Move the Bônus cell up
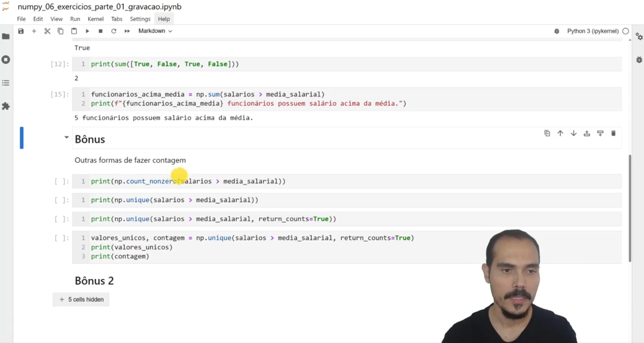This screenshot has width=644, height=343. [560, 133]
